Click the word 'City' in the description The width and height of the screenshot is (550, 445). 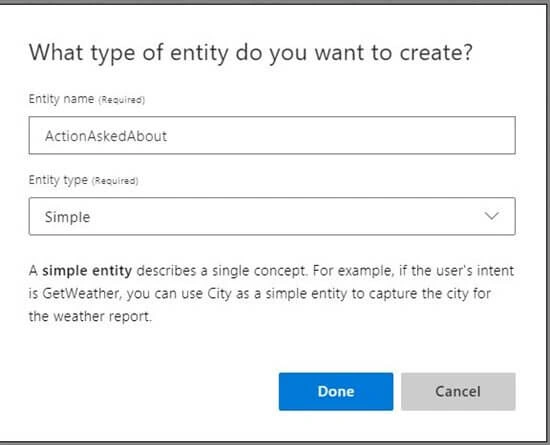pos(219,294)
